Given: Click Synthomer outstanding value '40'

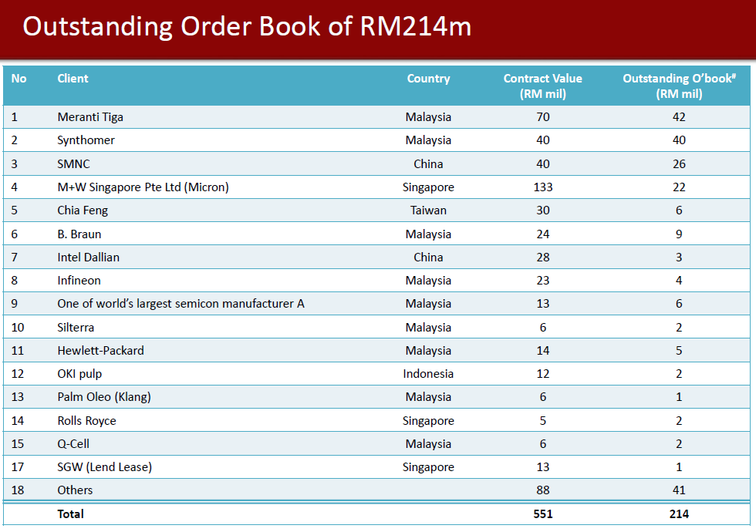Looking at the screenshot, I should [x=679, y=140].
